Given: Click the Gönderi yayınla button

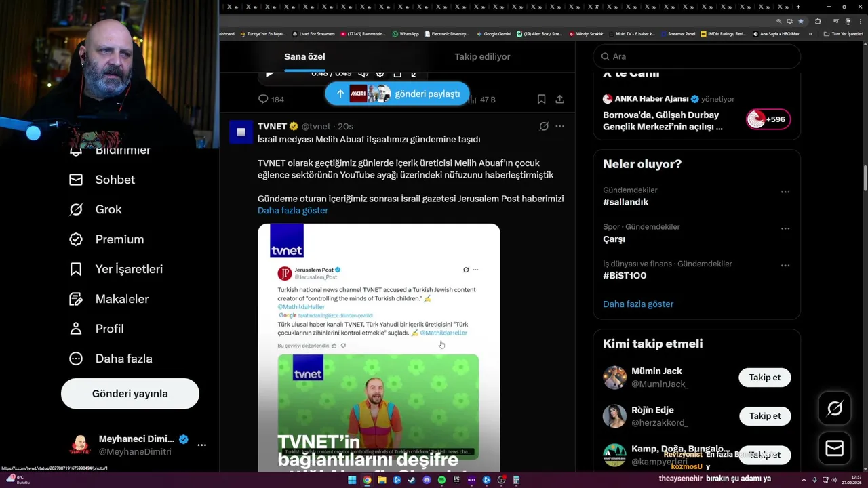Looking at the screenshot, I should (x=130, y=394).
